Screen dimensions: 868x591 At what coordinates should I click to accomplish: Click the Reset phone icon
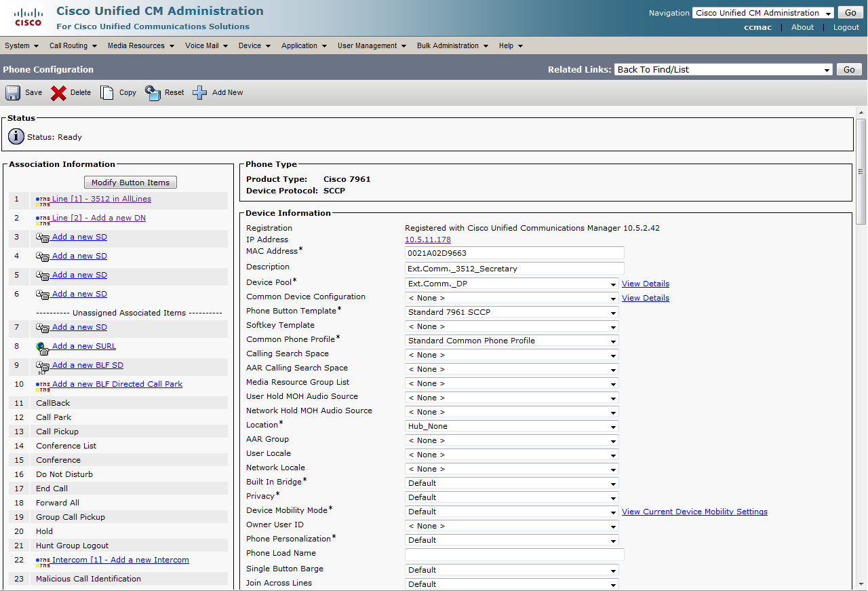coord(153,93)
